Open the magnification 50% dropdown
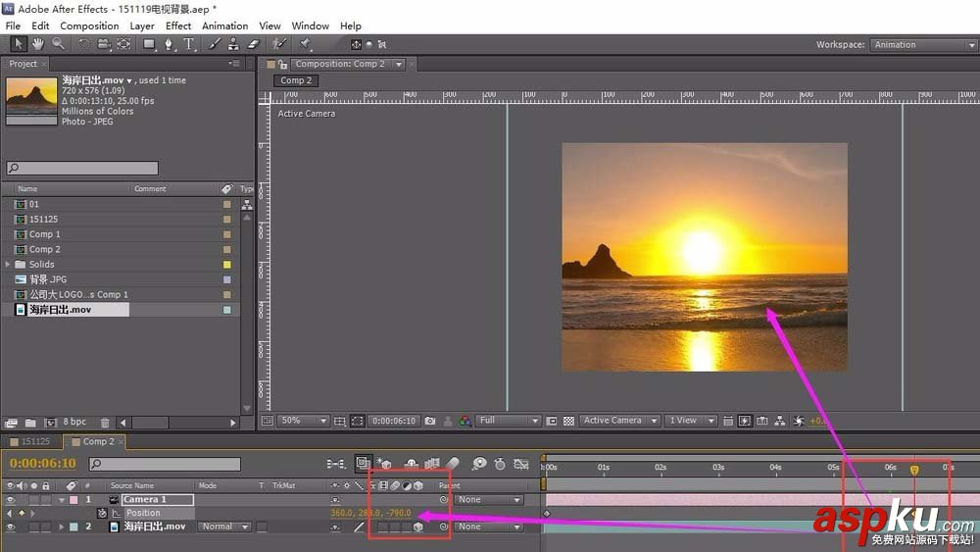 pos(304,421)
